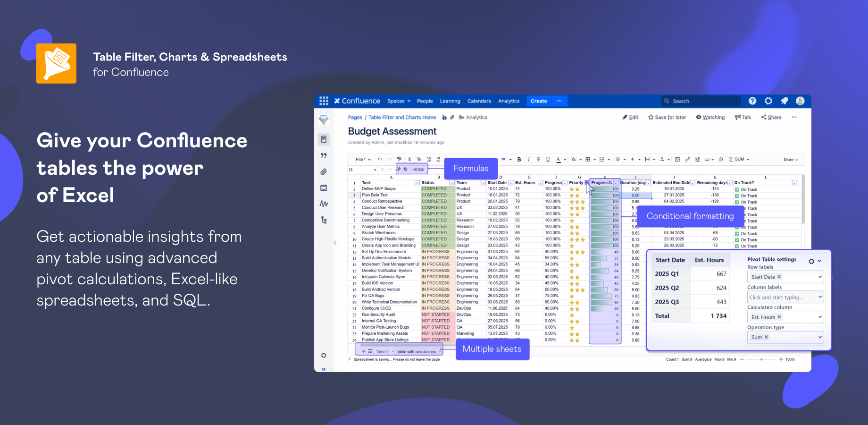This screenshot has height=425, width=868.
Task: Open the fx formula icon
Action: [405, 169]
